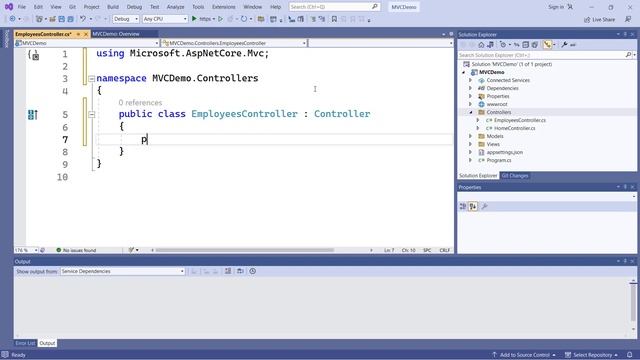Screen dimensions: 640x360
Task: Open the Debug configuration dropdown
Action: click(x=126, y=19)
